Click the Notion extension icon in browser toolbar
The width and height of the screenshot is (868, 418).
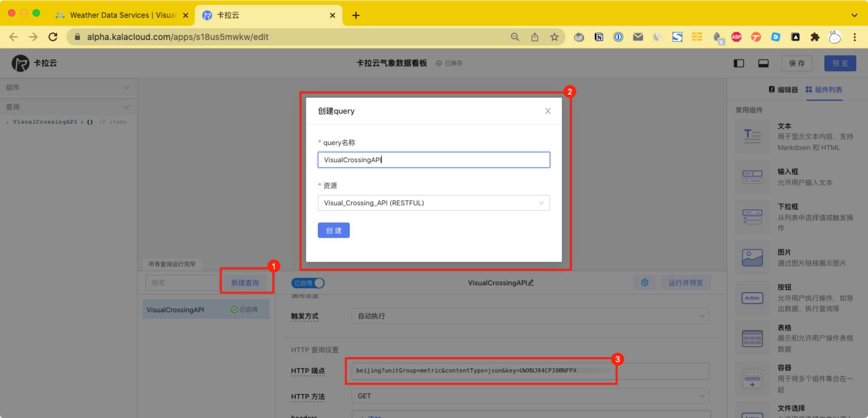(598, 37)
